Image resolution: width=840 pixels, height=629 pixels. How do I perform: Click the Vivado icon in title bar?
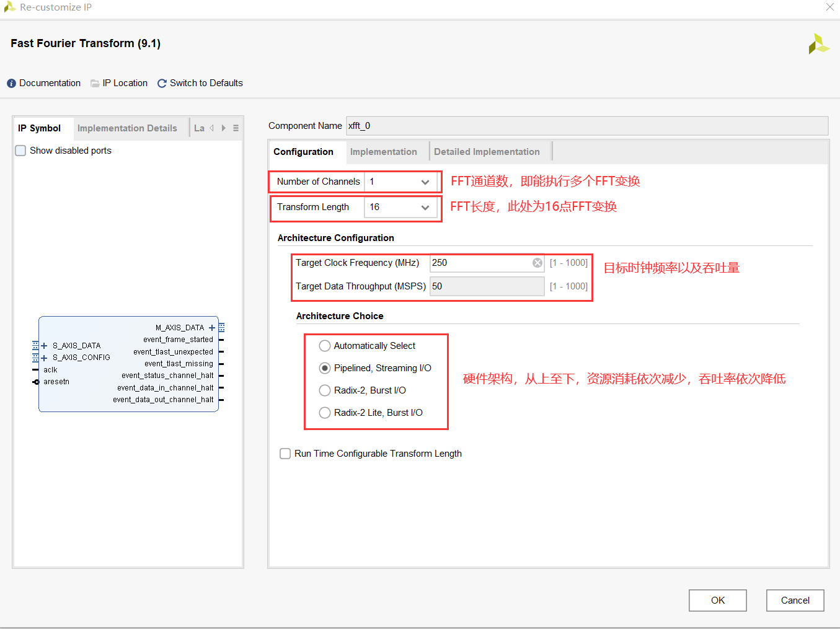(x=9, y=7)
